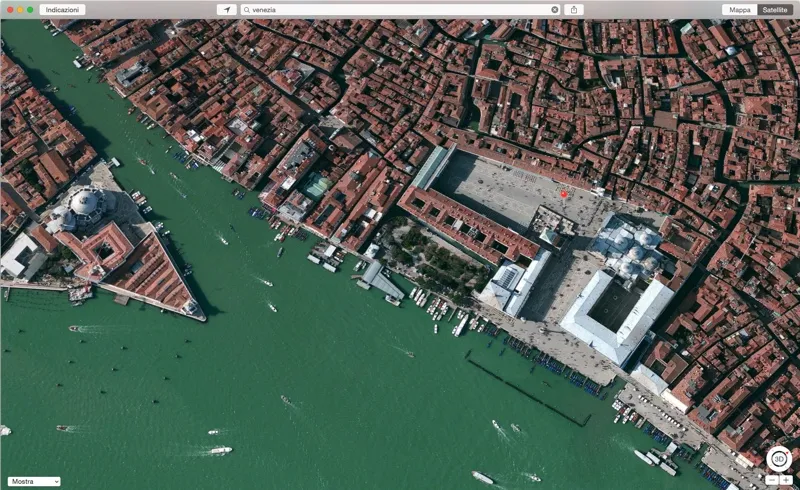Open the Mostra dropdown menu
800x490 pixels.
34,481
